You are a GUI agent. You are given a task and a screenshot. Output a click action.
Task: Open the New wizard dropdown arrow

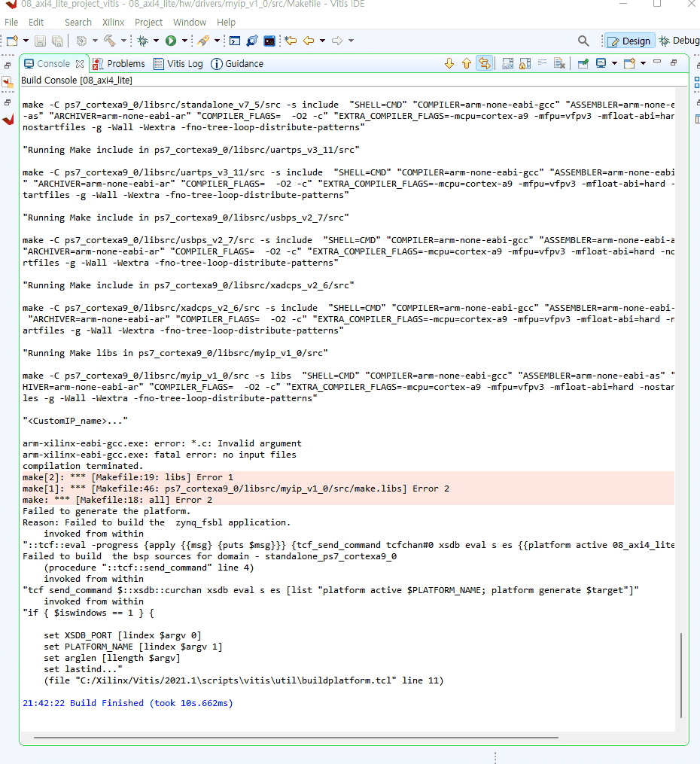[x=26, y=41]
